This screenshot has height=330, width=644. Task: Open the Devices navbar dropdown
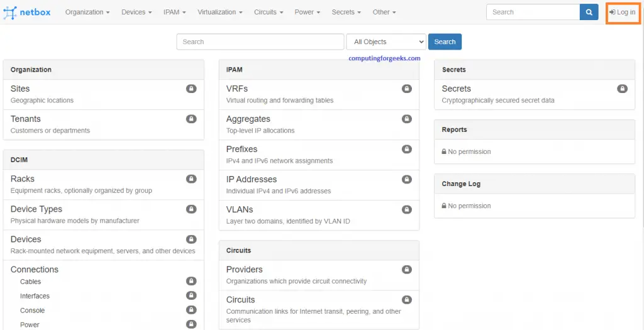136,13
